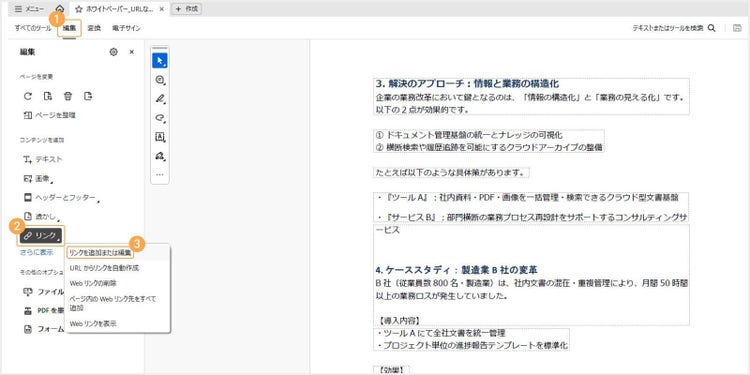
Task: Click line プロジェクト単位の進捗報告テンプレート
Action: [x=472, y=345]
